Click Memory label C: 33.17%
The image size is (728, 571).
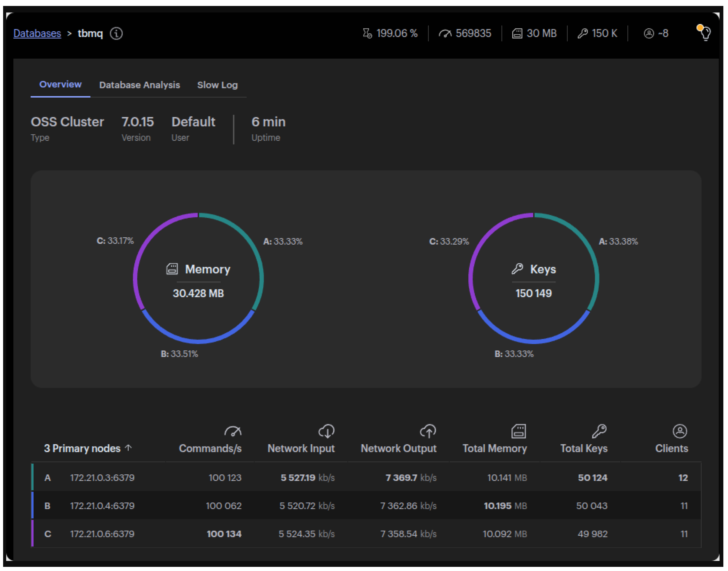click(115, 241)
